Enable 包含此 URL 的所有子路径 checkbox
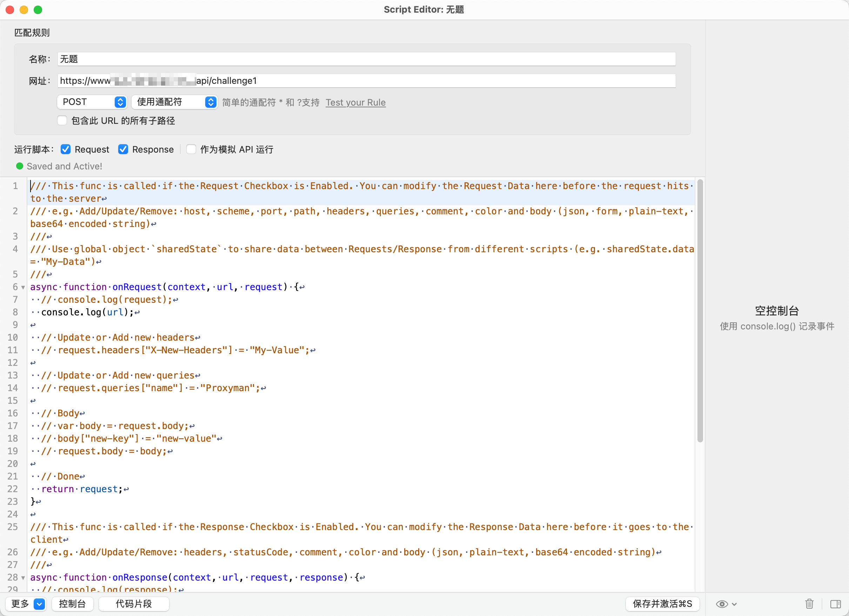 point(62,121)
